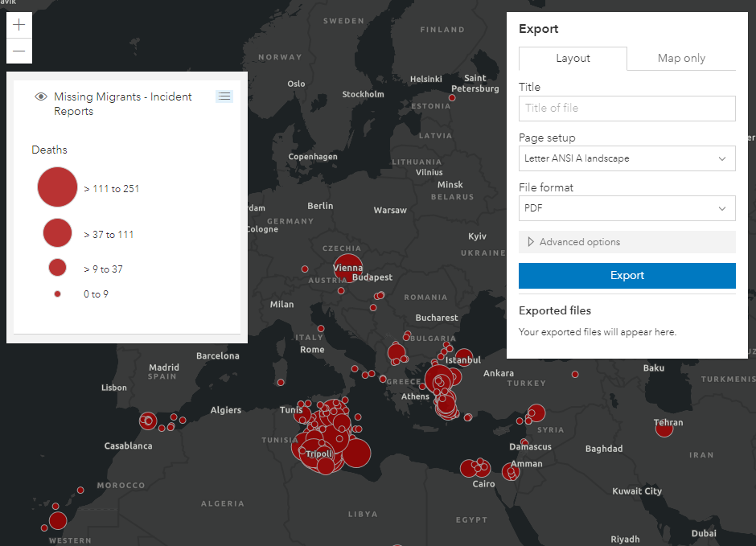Select the Layout tab
The image size is (756, 546).
(x=573, y=58)
